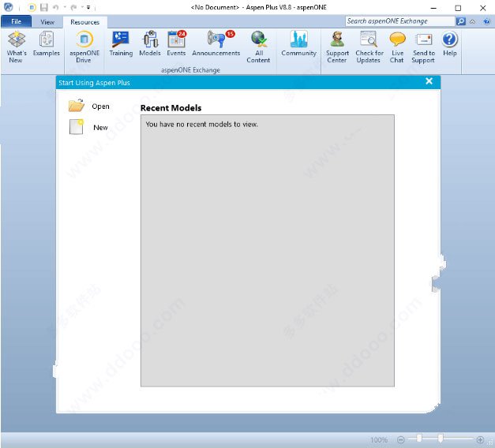Click the Redo icon in quick access toolbar
Viewport: 495px width, 448px height.
[x=74, y=7]
